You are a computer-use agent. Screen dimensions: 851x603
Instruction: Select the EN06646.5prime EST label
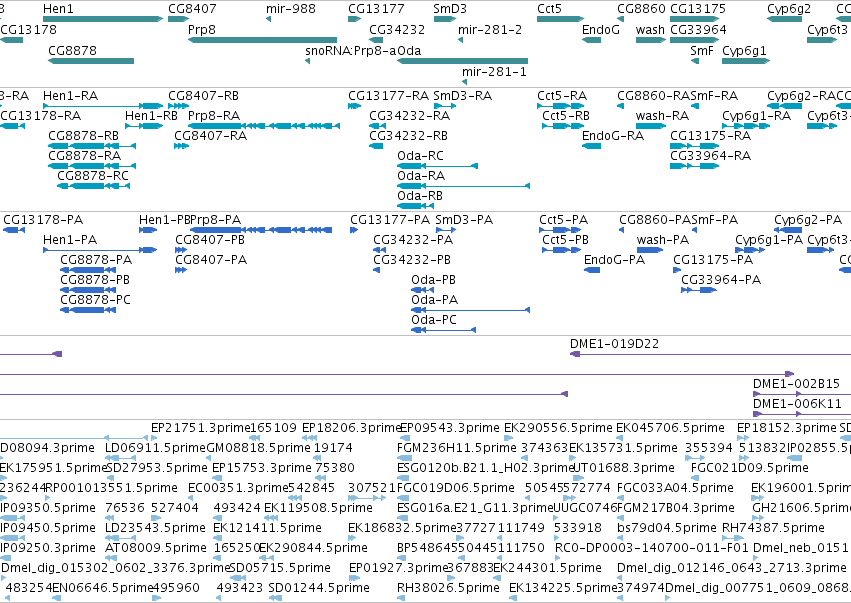pos(101,588)
